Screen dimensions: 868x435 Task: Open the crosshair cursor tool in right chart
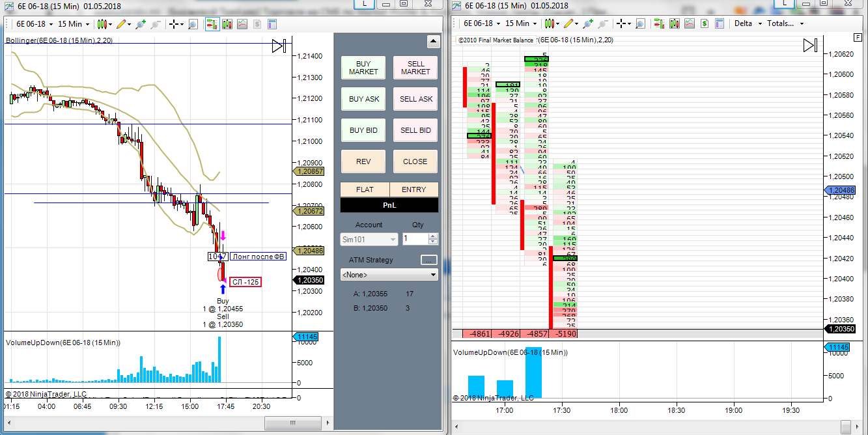[x=623, y=23]
